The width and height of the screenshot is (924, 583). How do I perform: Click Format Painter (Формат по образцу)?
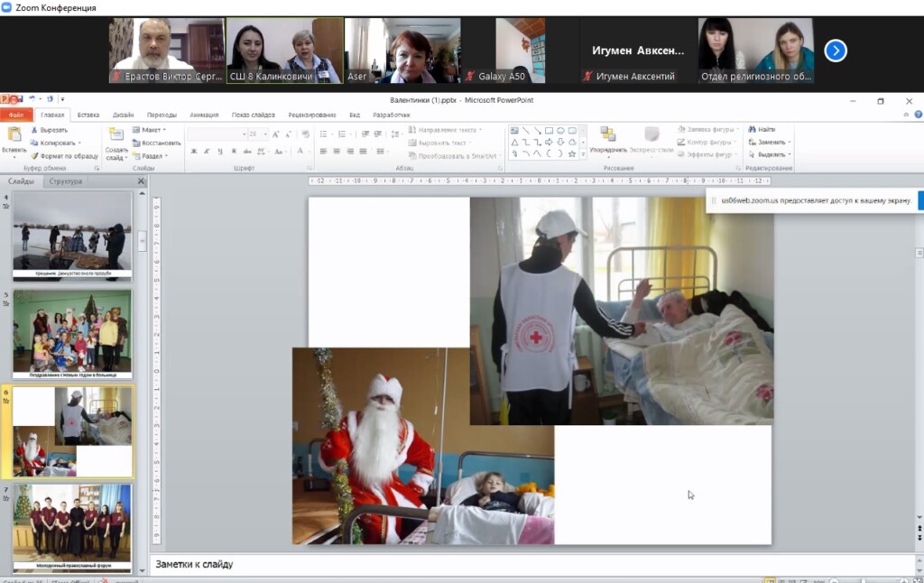click(x=64, y=156)
